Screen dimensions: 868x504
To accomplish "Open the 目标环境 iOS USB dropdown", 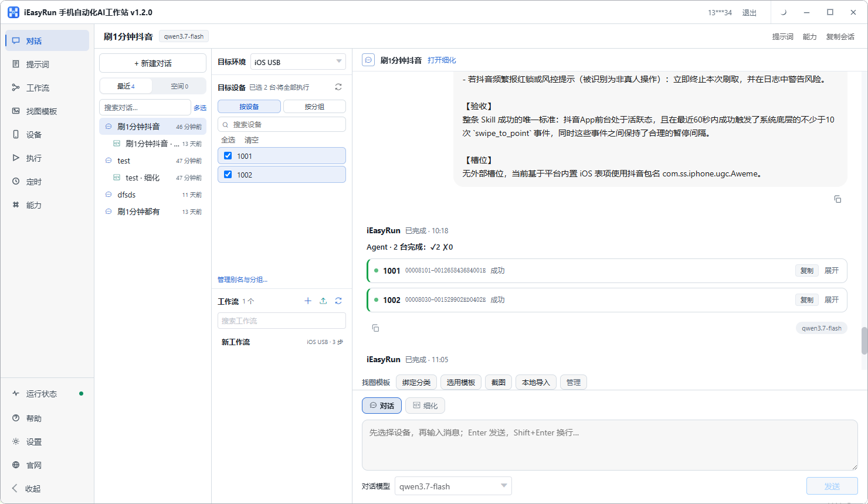I will 298,62.
